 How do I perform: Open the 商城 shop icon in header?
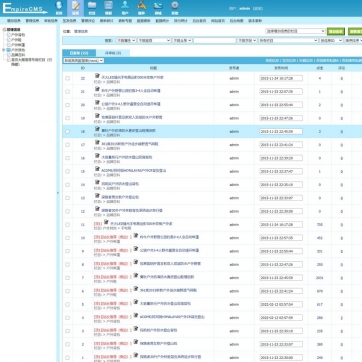click(x=158, y=8)
